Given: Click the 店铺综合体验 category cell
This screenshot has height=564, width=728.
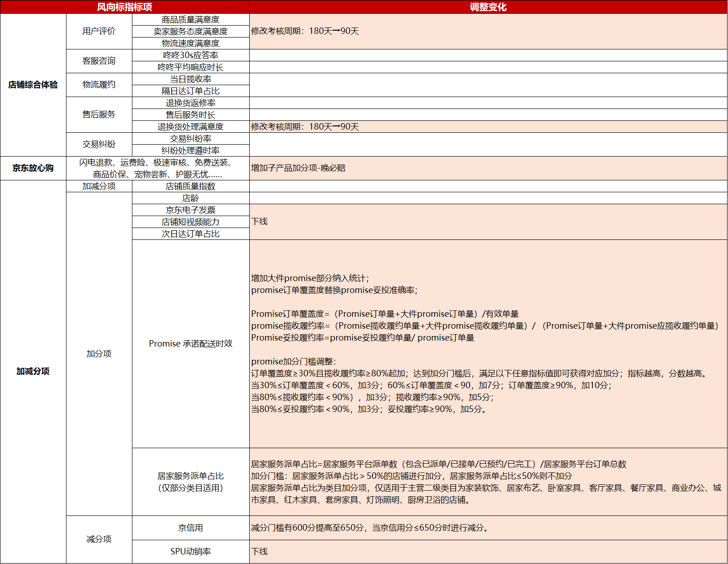Looking at the screenshot, I should click(x=33, y=85).
